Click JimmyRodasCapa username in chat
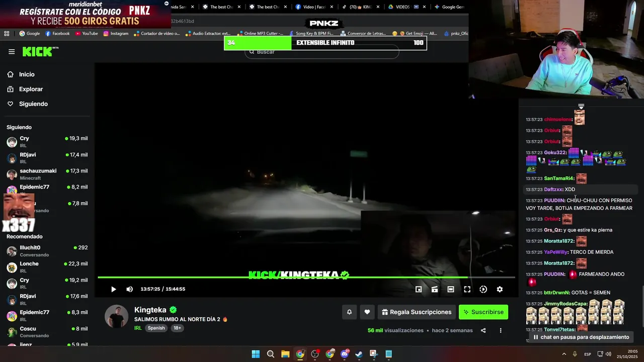This screenshot has height=362, width=644. (566, 304)
